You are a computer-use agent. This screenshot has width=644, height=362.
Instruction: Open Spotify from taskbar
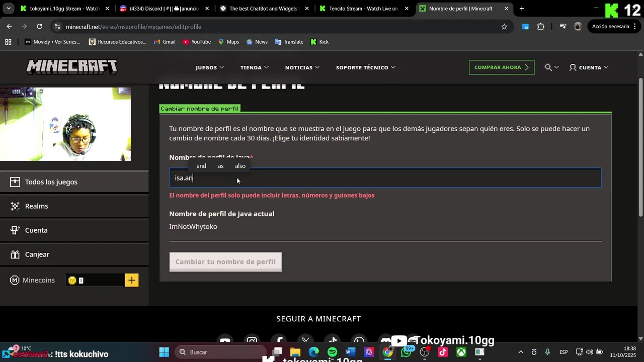pos(332,352)
